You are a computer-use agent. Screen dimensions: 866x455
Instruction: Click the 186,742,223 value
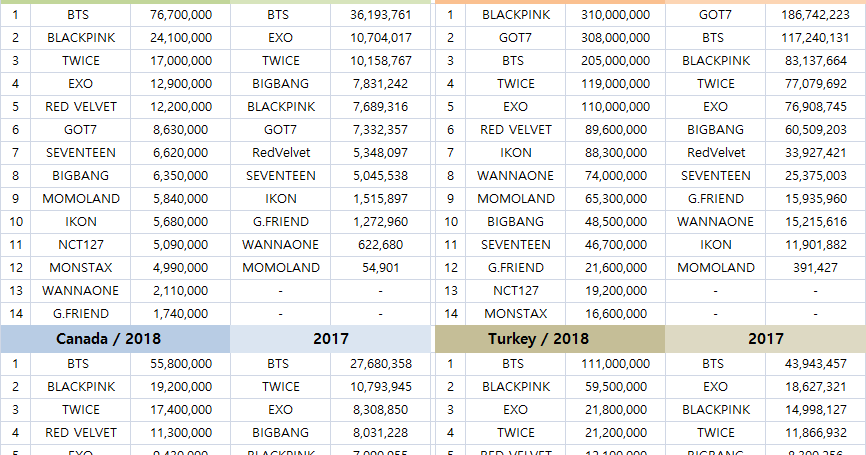point(816,15)
